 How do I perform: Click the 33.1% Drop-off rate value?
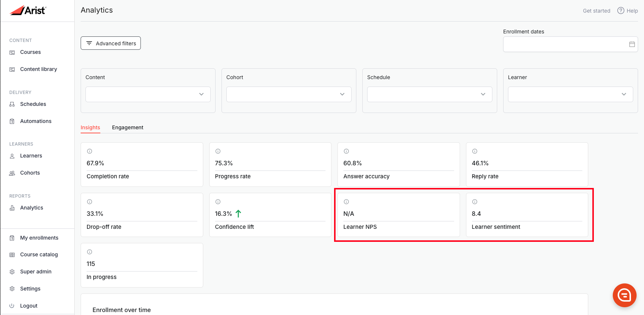[x=95, y=214]
